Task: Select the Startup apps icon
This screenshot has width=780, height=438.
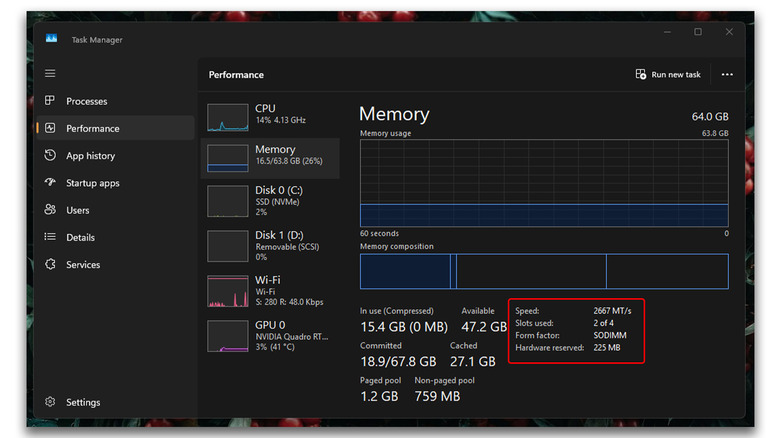Action: click(x=50, y=183)
